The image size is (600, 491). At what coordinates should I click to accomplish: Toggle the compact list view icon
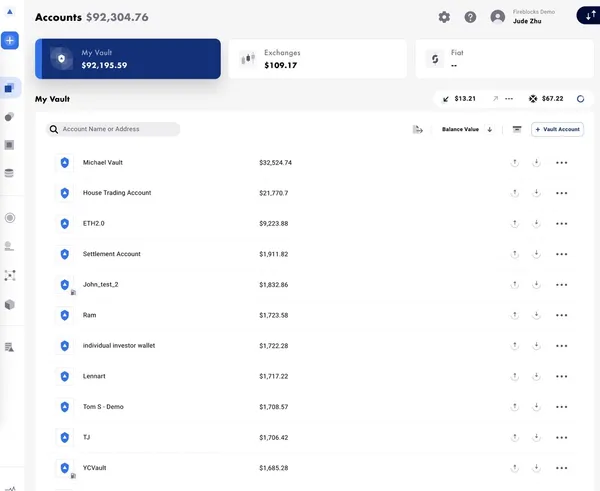tap(517, 129)
